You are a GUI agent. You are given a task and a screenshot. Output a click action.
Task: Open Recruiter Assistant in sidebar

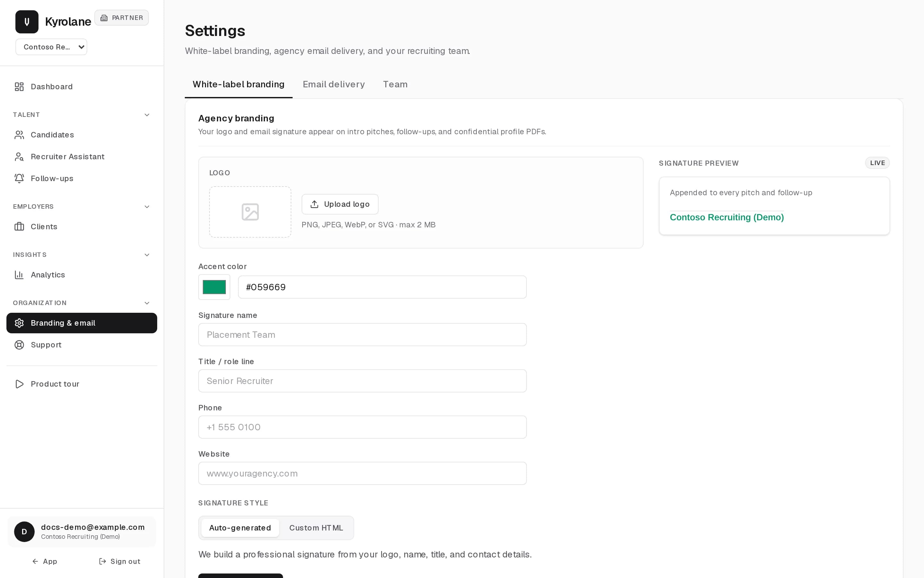pos(82,157)
